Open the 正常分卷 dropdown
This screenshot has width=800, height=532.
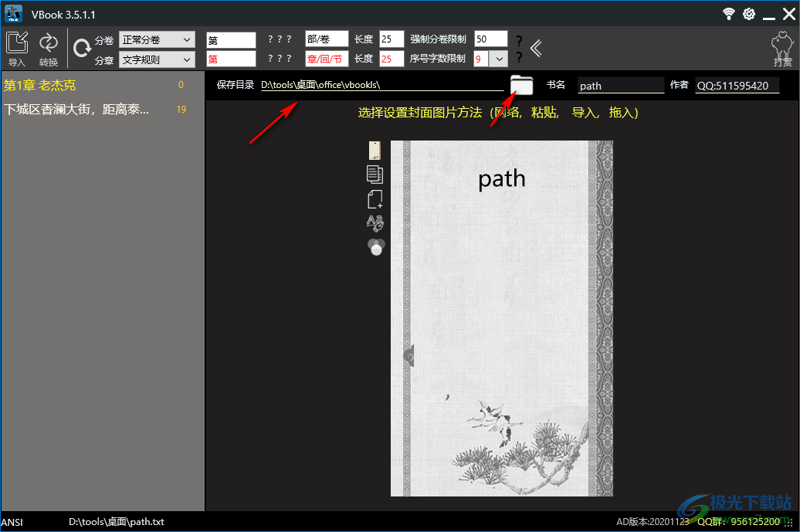(x=157, y=39)
